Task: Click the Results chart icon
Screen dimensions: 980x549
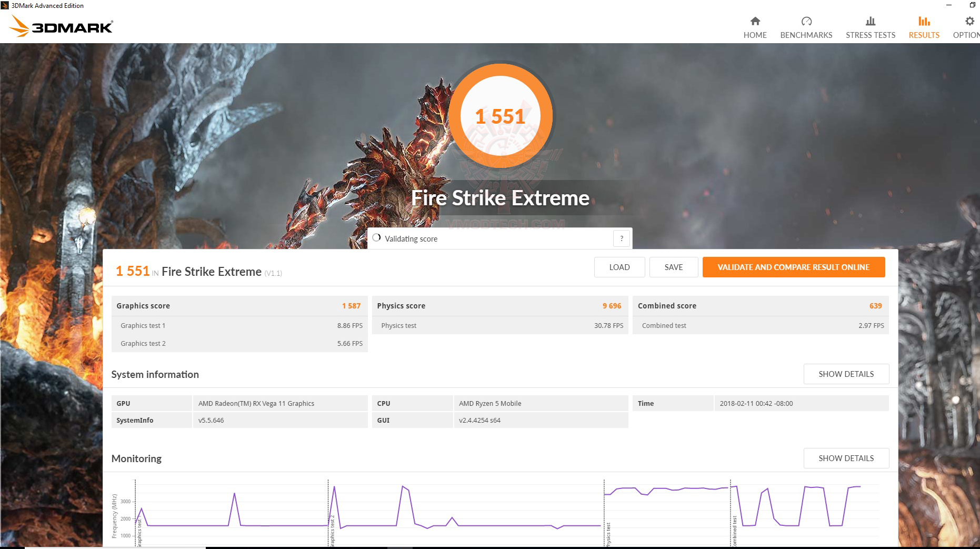Action: pyautogui.click(x=924, y=21)
